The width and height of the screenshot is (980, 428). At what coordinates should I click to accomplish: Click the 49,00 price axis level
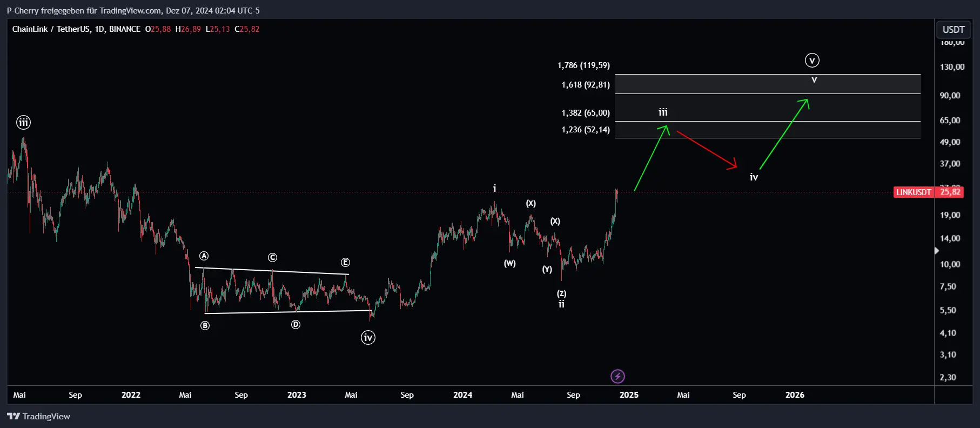(950, 142)
